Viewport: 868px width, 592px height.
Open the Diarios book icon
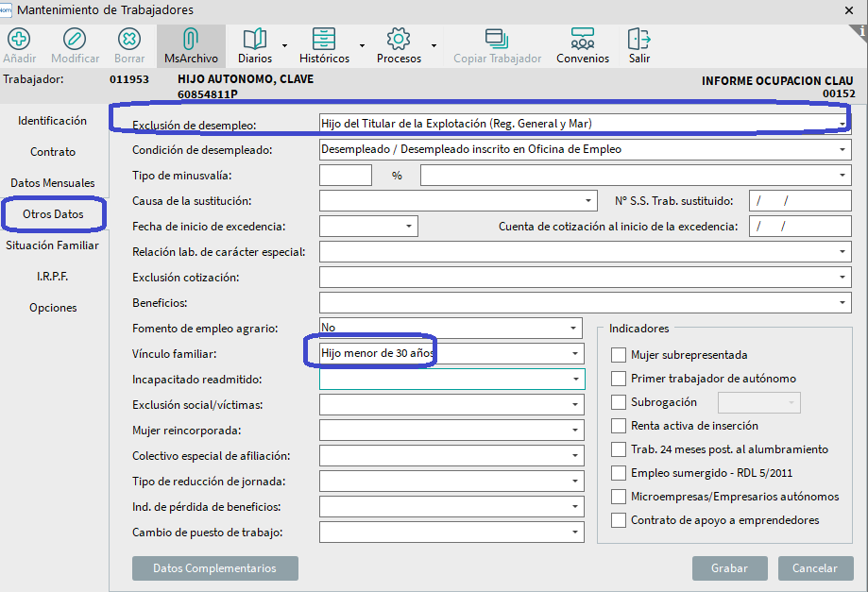pyautogui.click(x=255, y=40)
